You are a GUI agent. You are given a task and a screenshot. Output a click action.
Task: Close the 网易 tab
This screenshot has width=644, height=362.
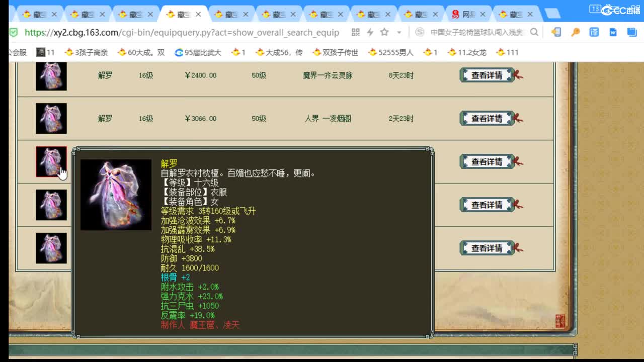click(x=482, y=15)
